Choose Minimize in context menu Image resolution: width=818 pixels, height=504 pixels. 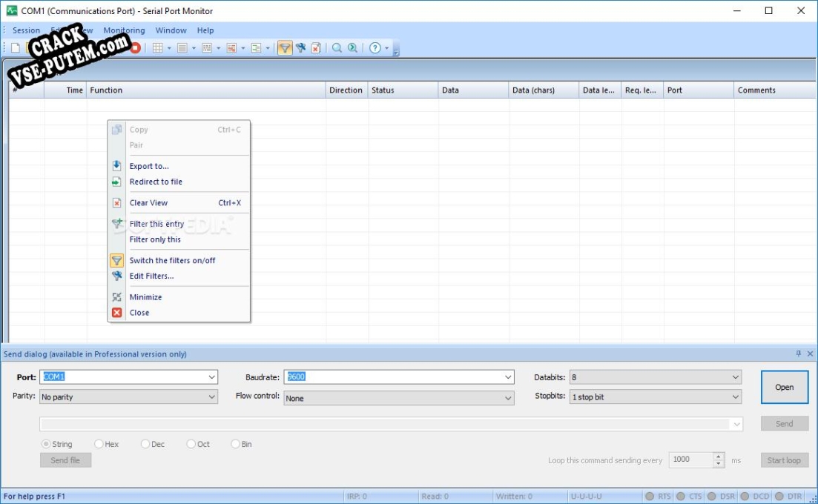click(x=179, y=297)
